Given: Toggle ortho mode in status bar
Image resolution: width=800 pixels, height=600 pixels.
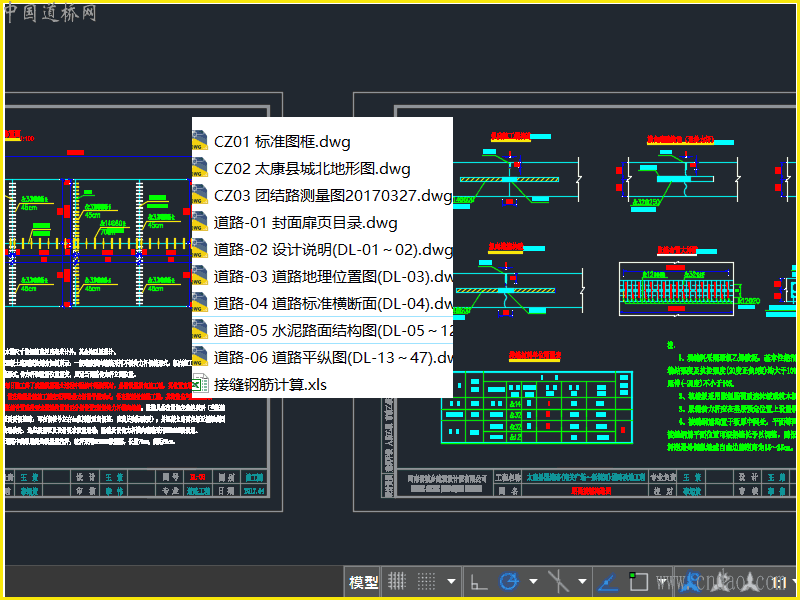Looking at the screenshot, I should coord(479,581).
